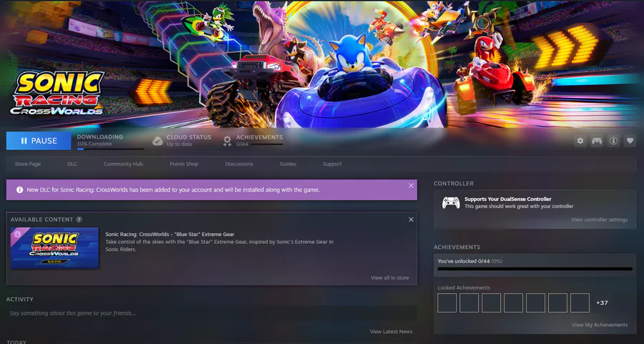Image resolution: width=644 pixels, height=344 pixels.
Task: Click Cloud Status Up to date text
Action: pos(189,140)
